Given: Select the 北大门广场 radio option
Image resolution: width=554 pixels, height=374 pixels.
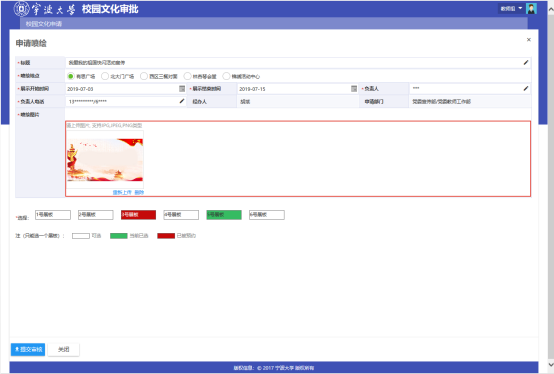Looking at the screenshot, I should (x=105, y=76).
